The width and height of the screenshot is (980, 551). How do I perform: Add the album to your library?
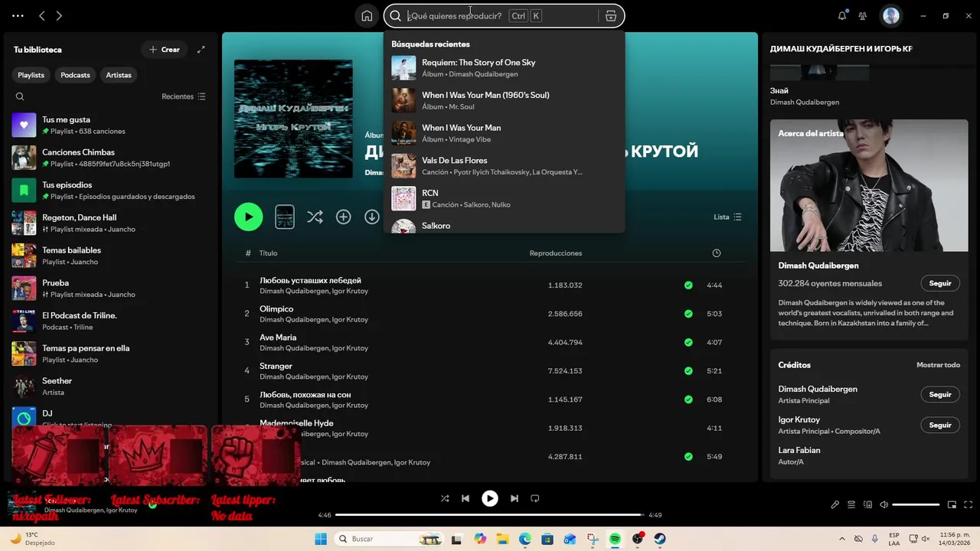pos(344,217)
